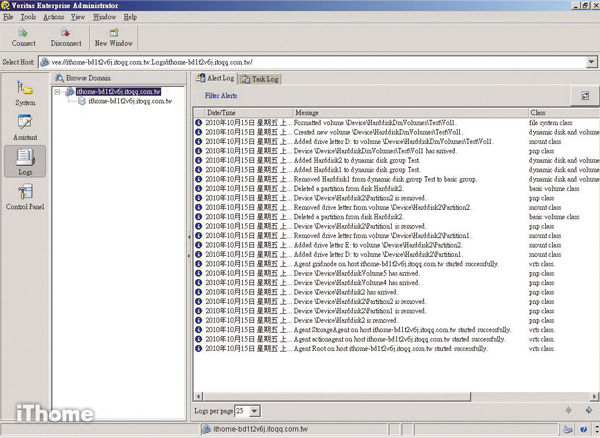Open the Tools menu
The image size is (600, 438).
point(28,17)
